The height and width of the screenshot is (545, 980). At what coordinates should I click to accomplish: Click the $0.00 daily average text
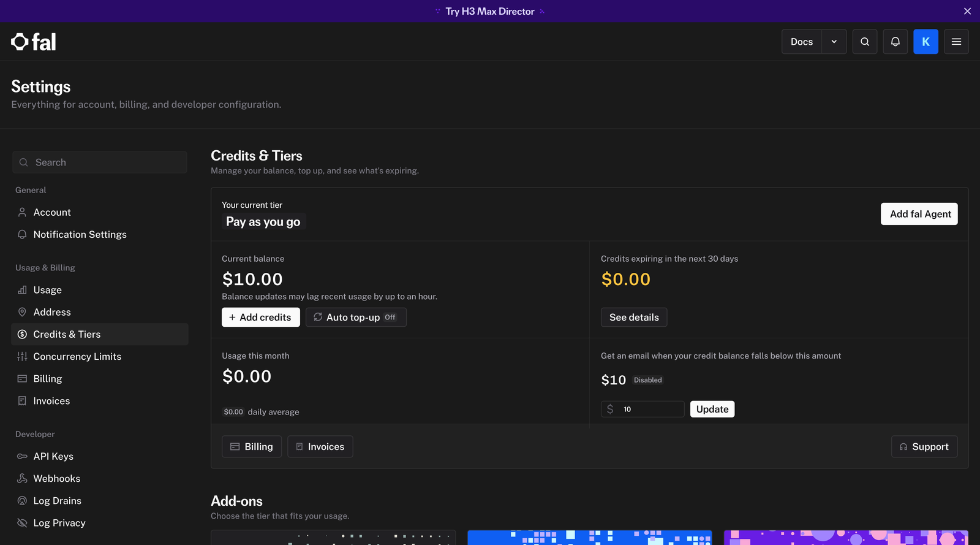261,412
